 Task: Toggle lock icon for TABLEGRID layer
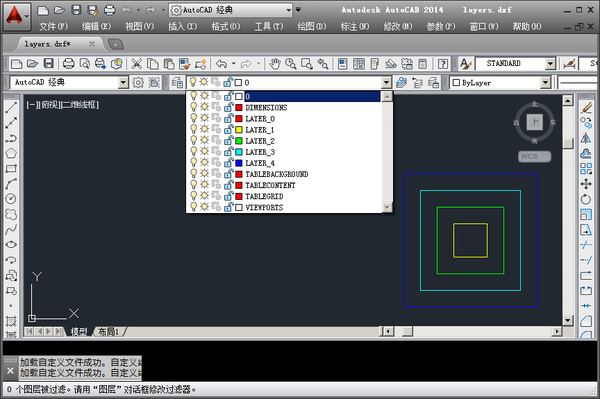coord(228,196)
